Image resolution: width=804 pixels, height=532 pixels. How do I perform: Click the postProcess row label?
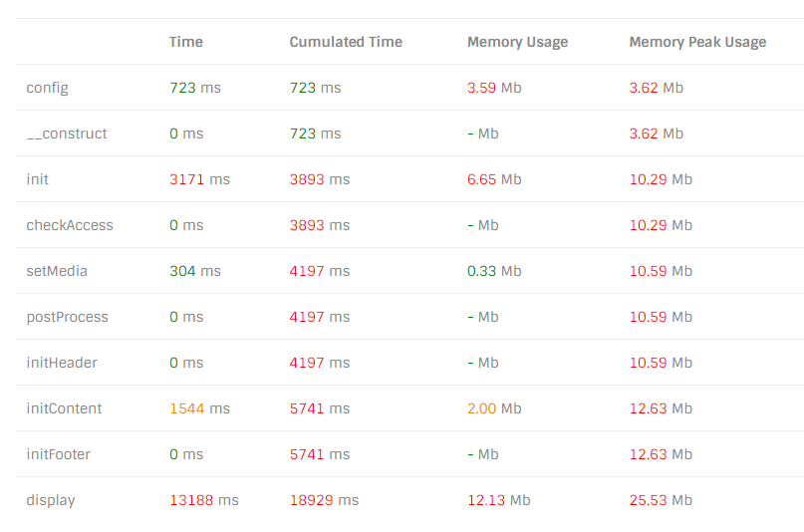coord(67,317)
